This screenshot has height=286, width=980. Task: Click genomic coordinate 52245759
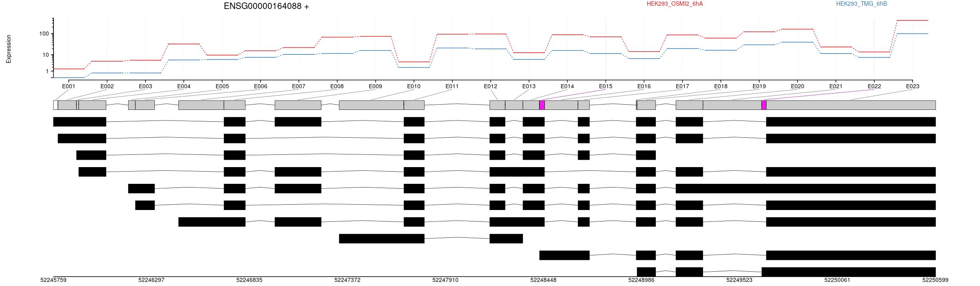point(53,280)
